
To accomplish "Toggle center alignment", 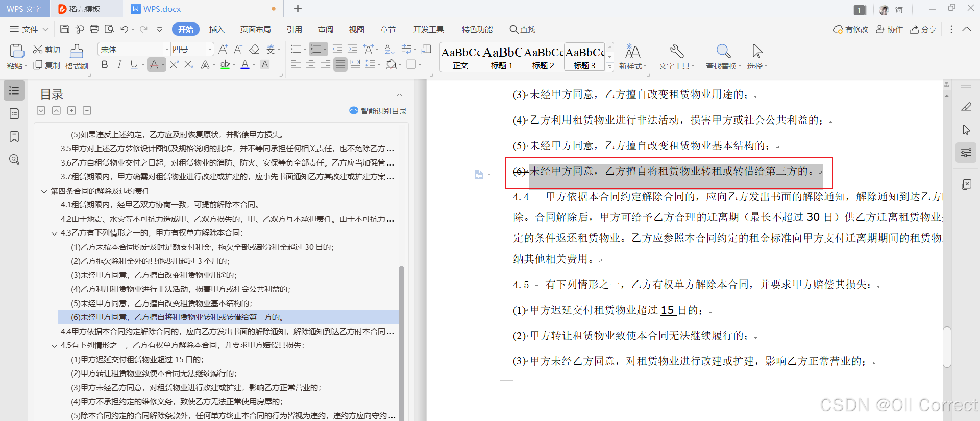I will [x=311, y=64].
